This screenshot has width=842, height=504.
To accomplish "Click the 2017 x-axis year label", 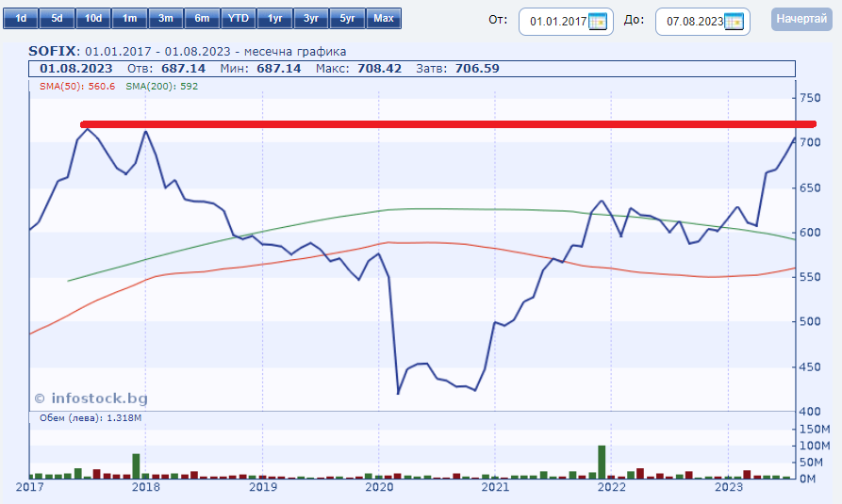I will [29, 487].
